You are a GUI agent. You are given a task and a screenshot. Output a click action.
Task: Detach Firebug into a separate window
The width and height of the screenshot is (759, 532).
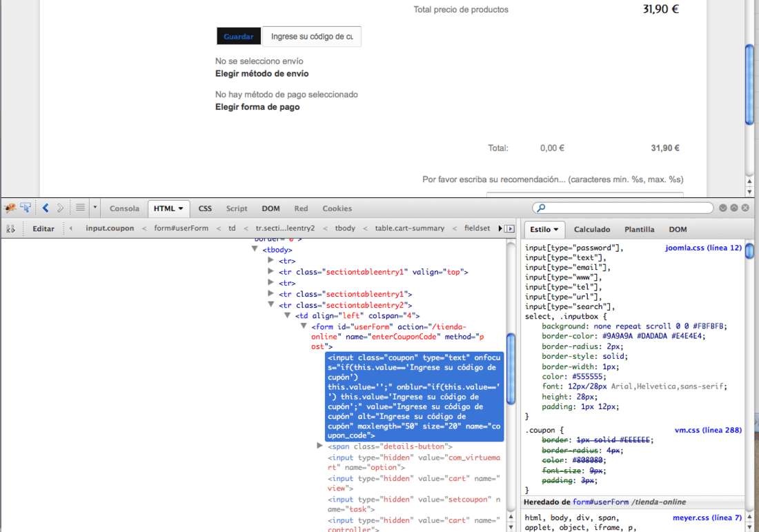click(x=734, y=208)
